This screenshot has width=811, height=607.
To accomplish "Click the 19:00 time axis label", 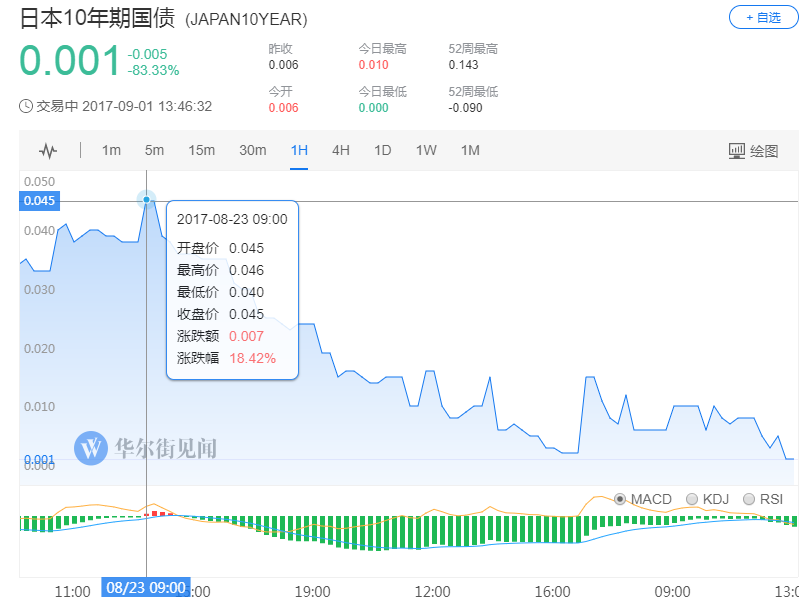I will click(312, 591).
